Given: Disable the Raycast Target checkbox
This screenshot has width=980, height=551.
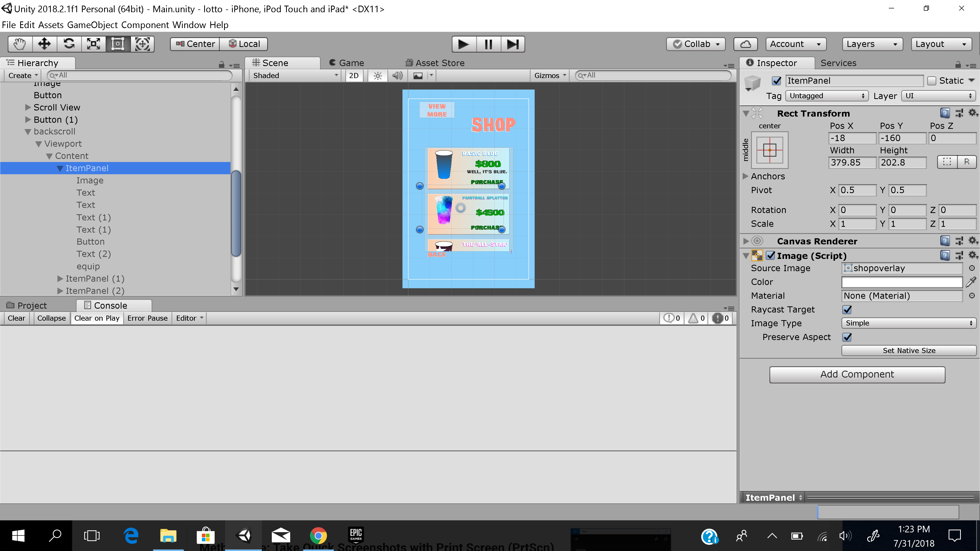Looking at the screenshot, I should pyautogui.click(x=847, y=309).
